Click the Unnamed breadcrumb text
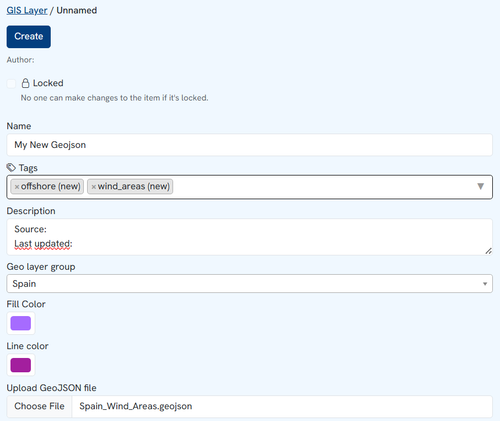500x421 pixels. click(77, 10)
